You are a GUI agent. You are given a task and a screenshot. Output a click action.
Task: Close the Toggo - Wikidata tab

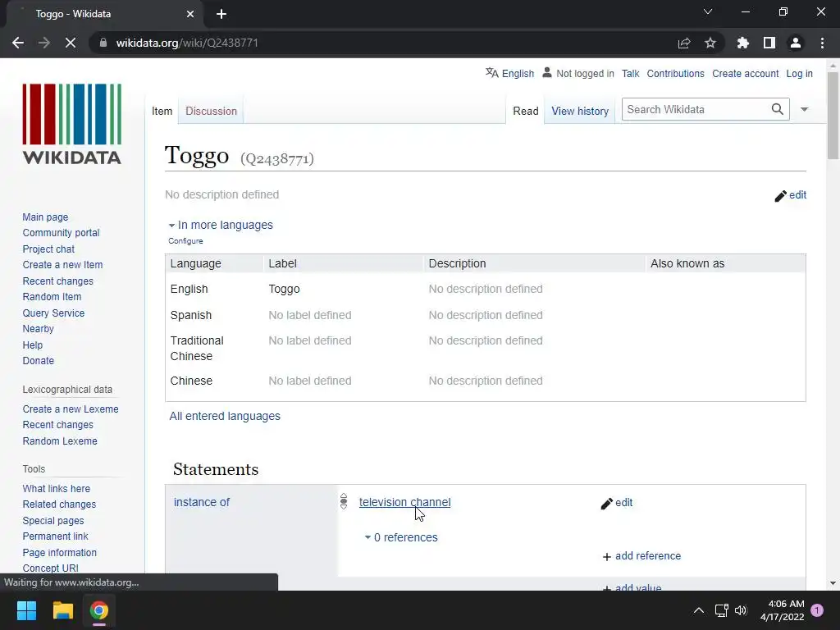pyautogui.click(x=190, y=14)
